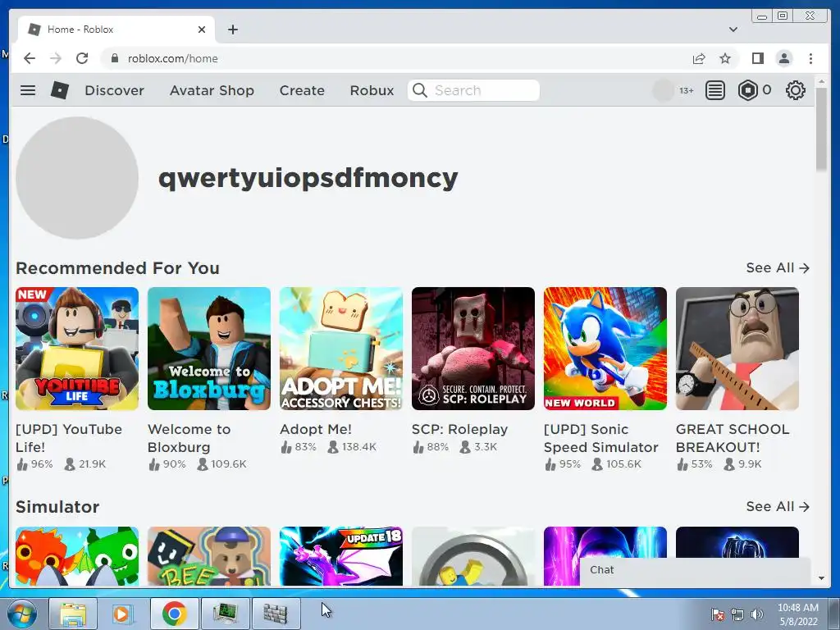
Task: Click the roblox.com/home address bar
Action: pyautogui.click(x=396, y=58)
